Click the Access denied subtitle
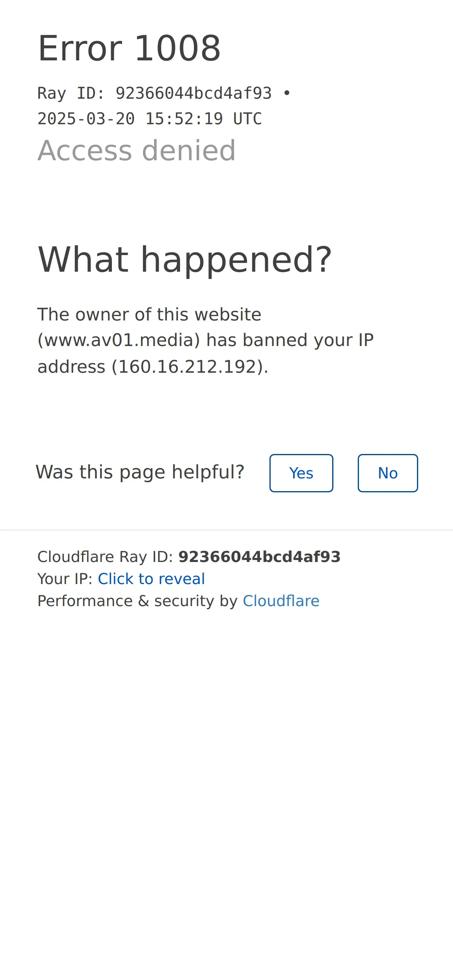 pyautogui.click(x=137, y=150)
